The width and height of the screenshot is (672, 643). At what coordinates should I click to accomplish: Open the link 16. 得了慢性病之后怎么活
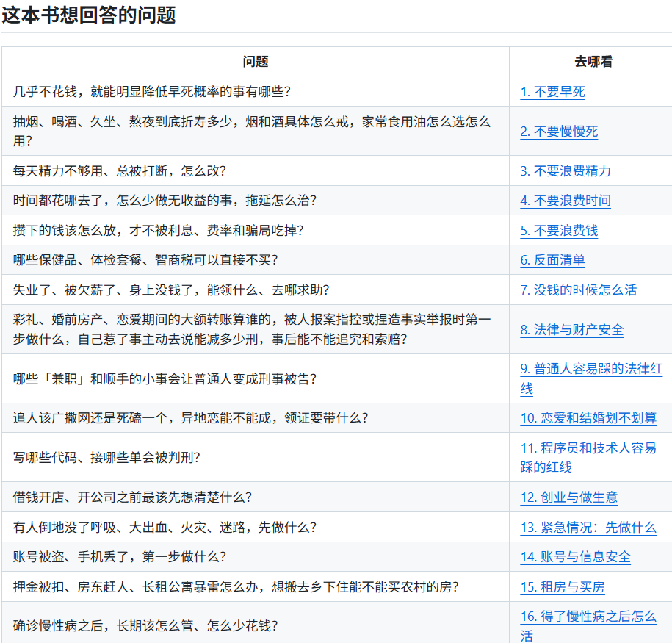tap(588, 626)
